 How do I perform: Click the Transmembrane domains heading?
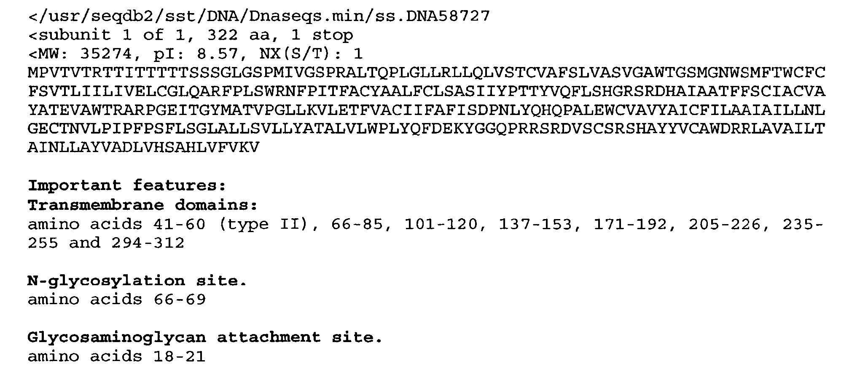point(142,205)
